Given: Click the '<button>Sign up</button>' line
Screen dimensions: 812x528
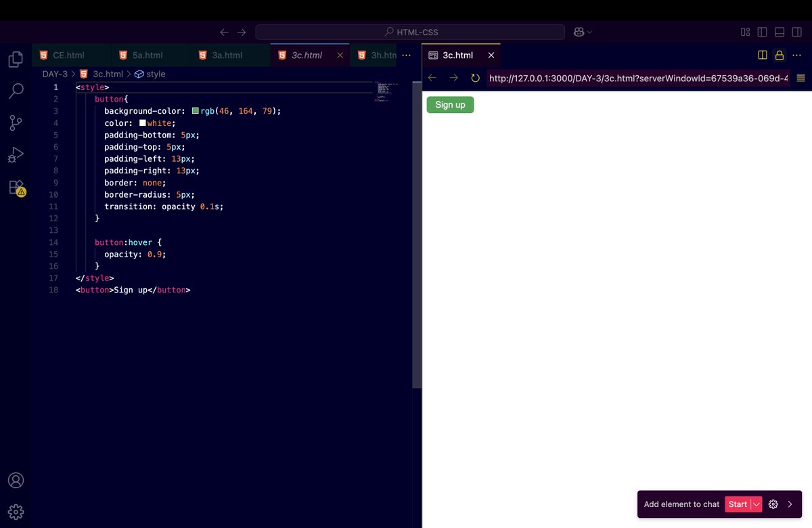Looking at the screenshot, I should tap(133, 290).
